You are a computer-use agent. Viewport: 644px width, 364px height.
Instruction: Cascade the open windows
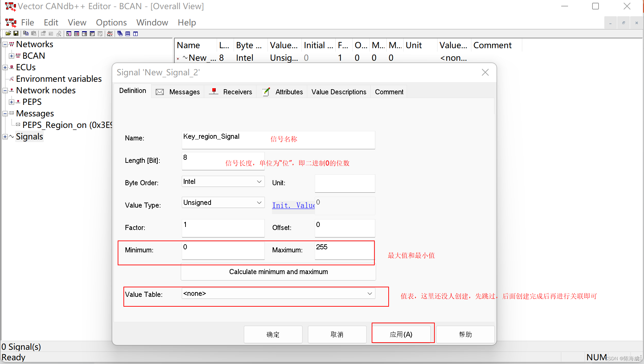[x=119, y=33]
